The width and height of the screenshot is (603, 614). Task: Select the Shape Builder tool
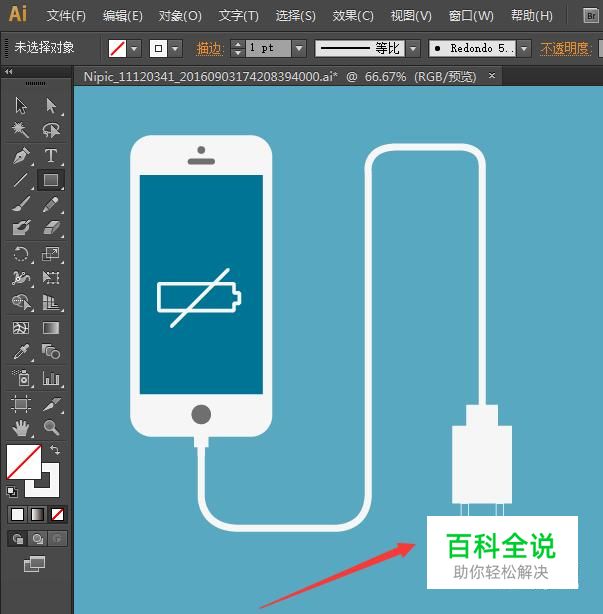pos(21,302)
